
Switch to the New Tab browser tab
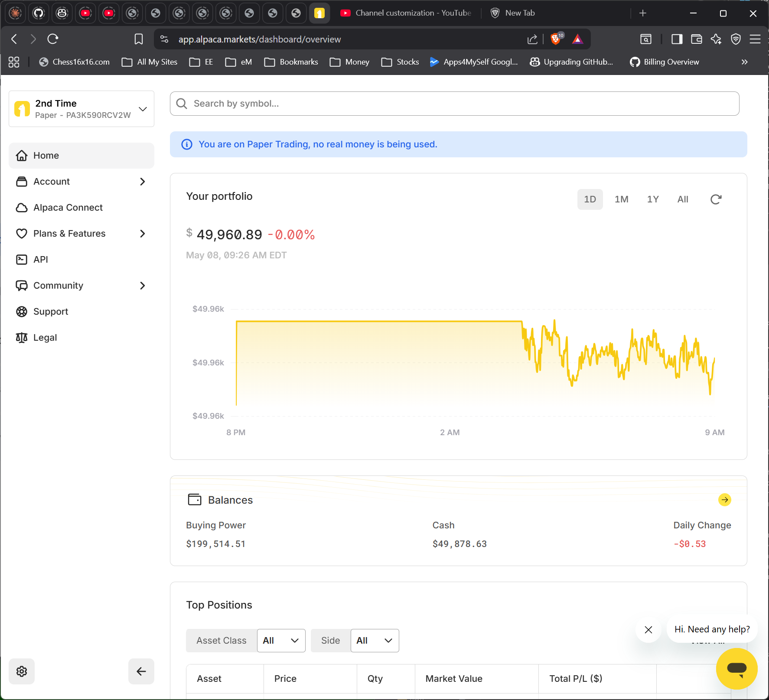click(519, 13)
